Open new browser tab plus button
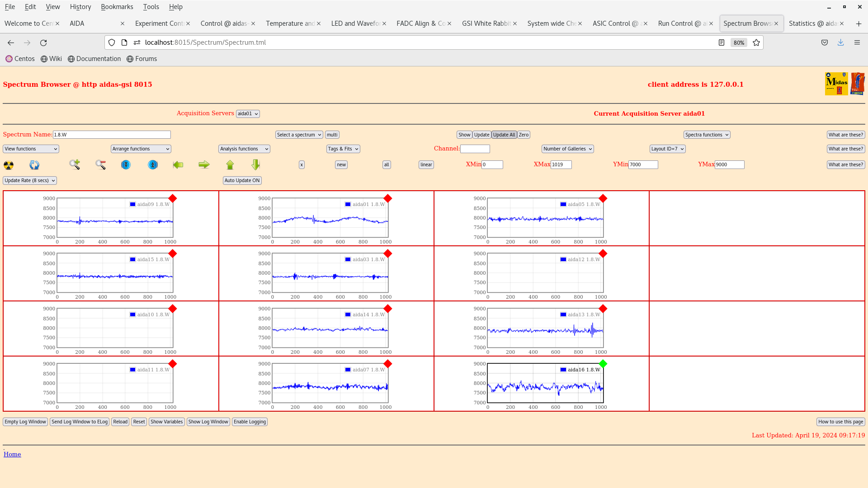 [859, 23]
